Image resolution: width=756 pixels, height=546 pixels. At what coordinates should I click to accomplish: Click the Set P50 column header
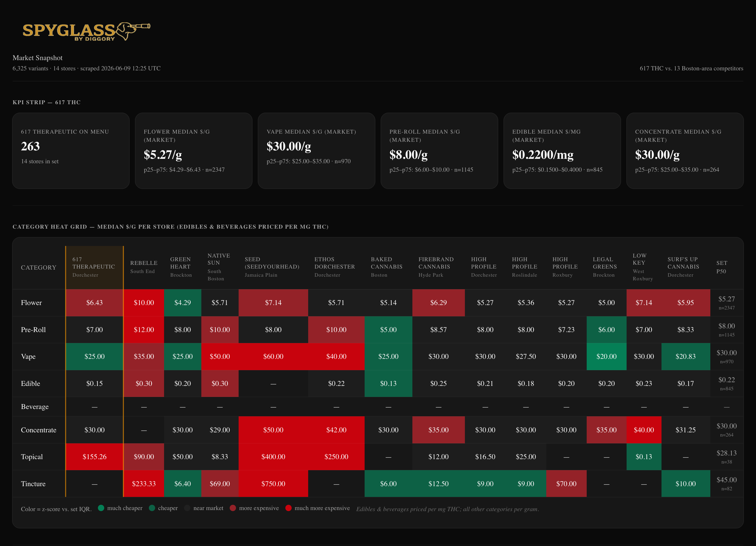pos(726,267)
